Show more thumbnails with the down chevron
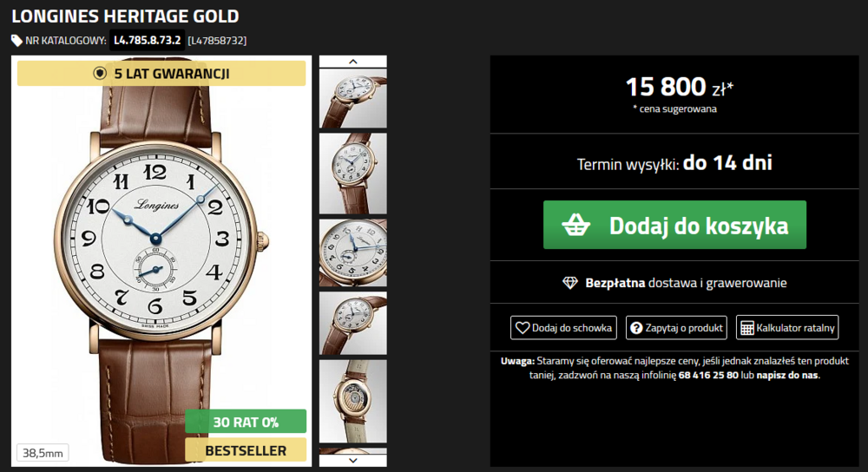 point(353,461)
